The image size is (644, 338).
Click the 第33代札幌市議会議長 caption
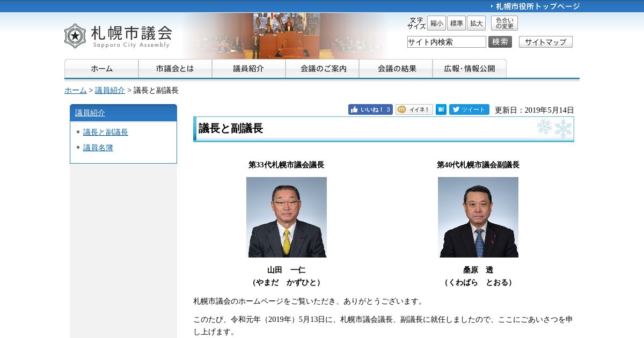tap(287, 165)
